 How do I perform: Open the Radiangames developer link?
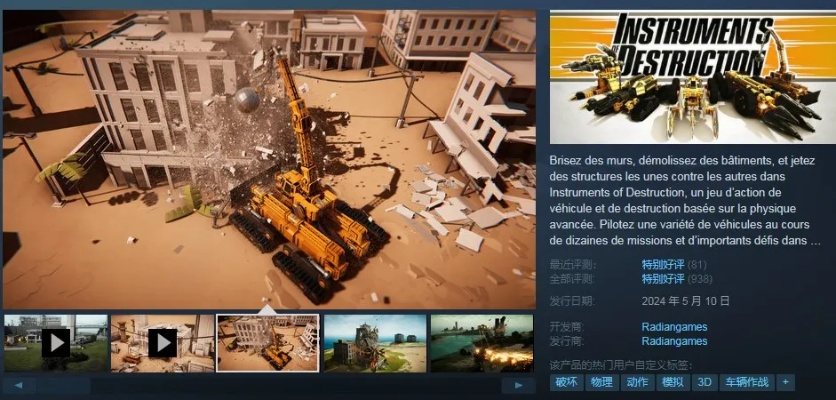(x=675, y=327)
